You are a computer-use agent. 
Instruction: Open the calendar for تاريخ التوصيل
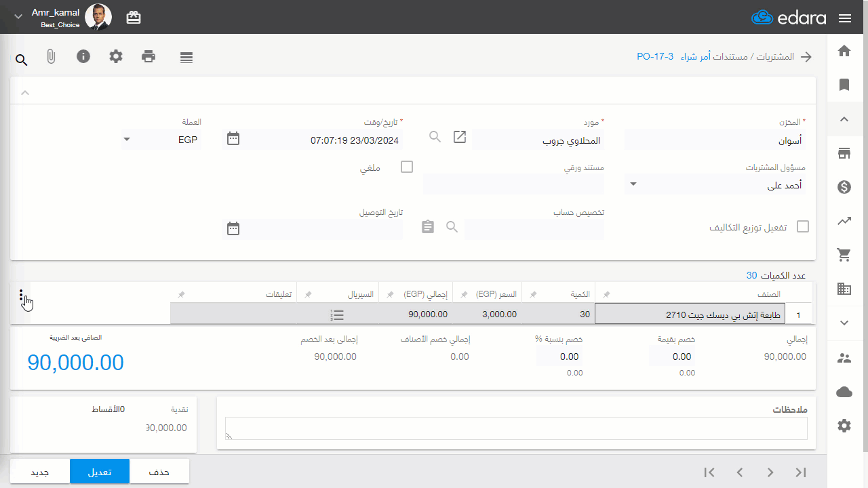pyautogui.click(x=233, y=228)
